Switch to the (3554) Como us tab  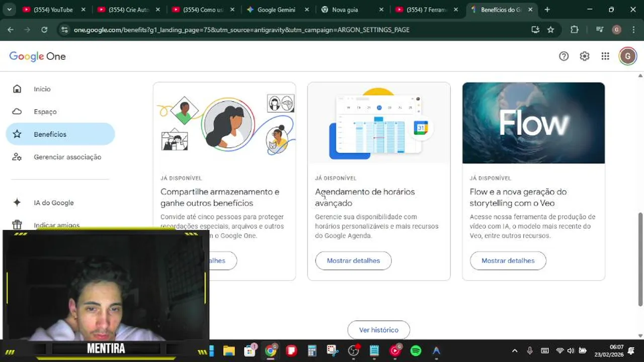pos(203,10)
